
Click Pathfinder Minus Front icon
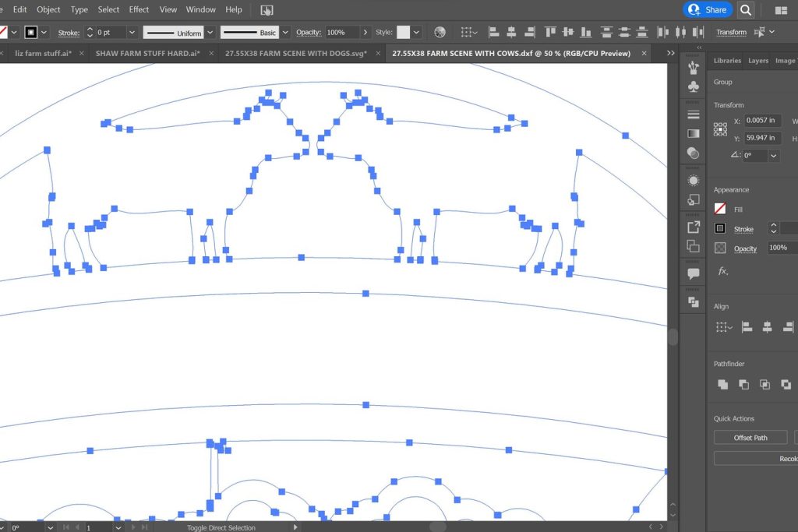click(x=743, y=384)
